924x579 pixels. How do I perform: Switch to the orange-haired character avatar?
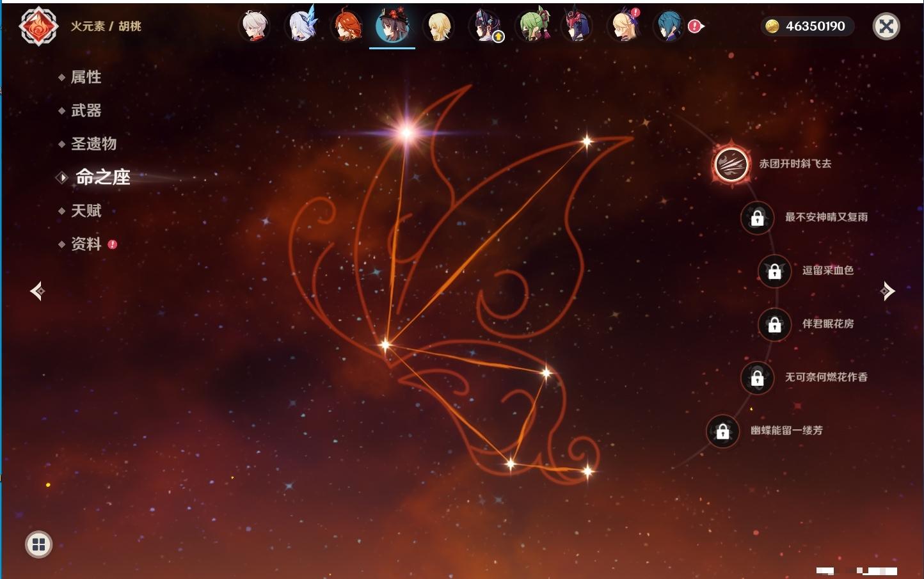point(347,27)
